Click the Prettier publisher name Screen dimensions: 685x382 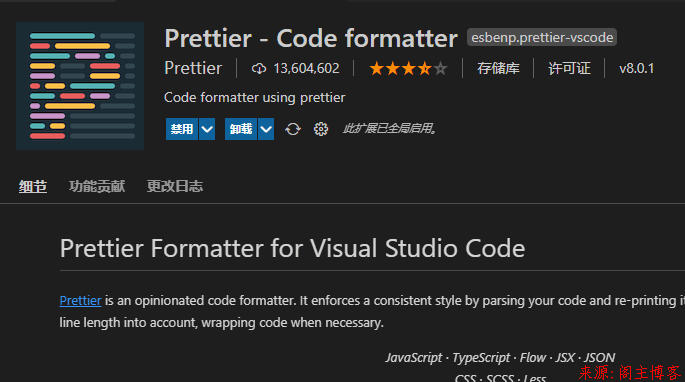click(193, 68)
